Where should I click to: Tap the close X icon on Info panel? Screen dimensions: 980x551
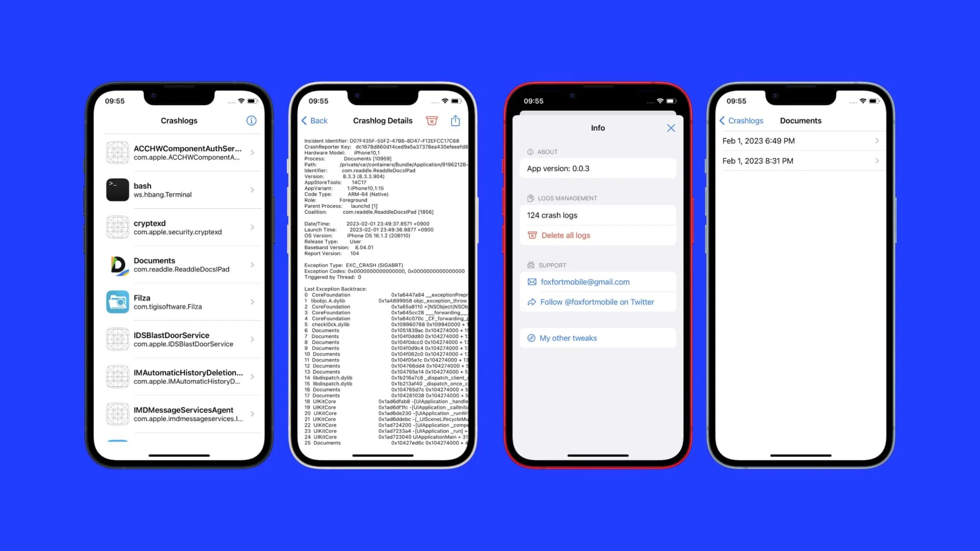coord(671,127)
